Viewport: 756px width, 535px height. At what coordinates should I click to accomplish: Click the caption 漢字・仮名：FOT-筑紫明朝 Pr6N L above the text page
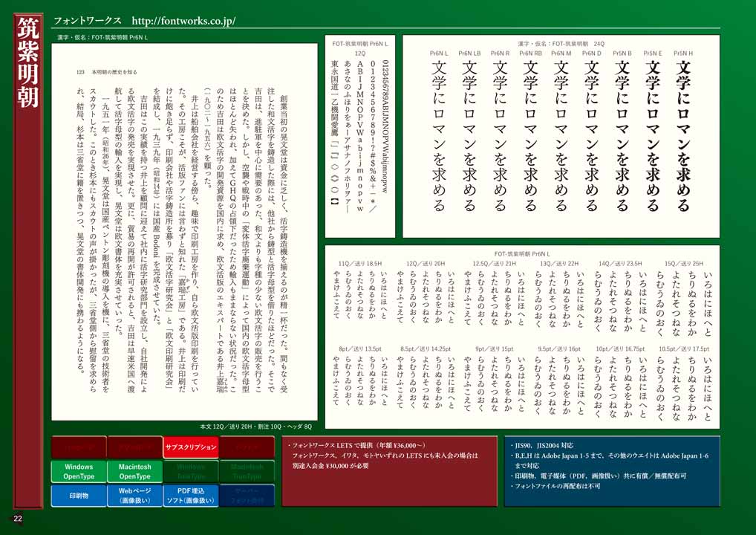(x=102, y=37)
